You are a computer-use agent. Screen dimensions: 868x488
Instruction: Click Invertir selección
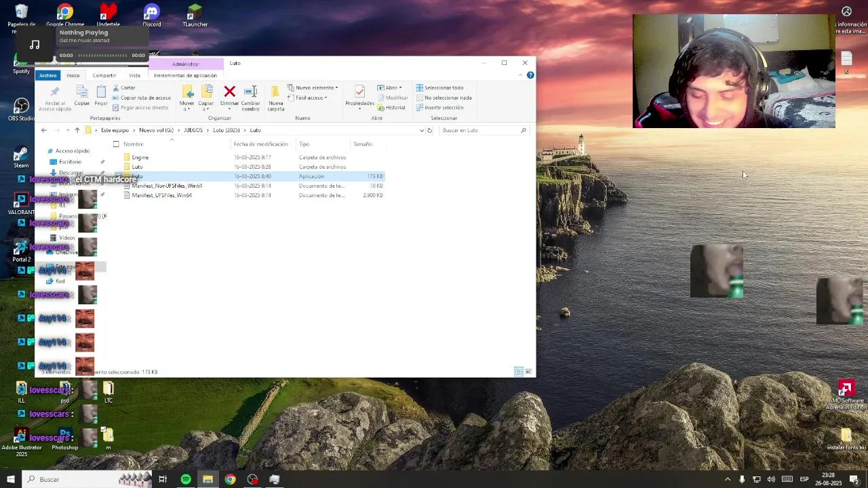439,108
